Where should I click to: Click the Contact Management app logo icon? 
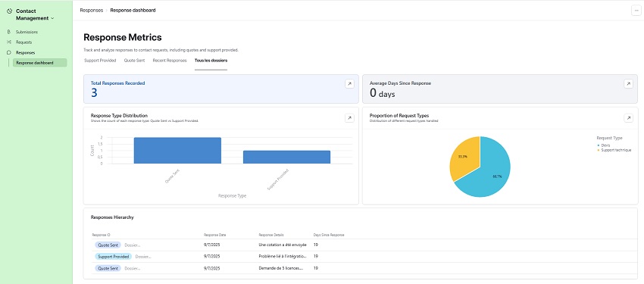pyautogui.click(x=9, y=11)
